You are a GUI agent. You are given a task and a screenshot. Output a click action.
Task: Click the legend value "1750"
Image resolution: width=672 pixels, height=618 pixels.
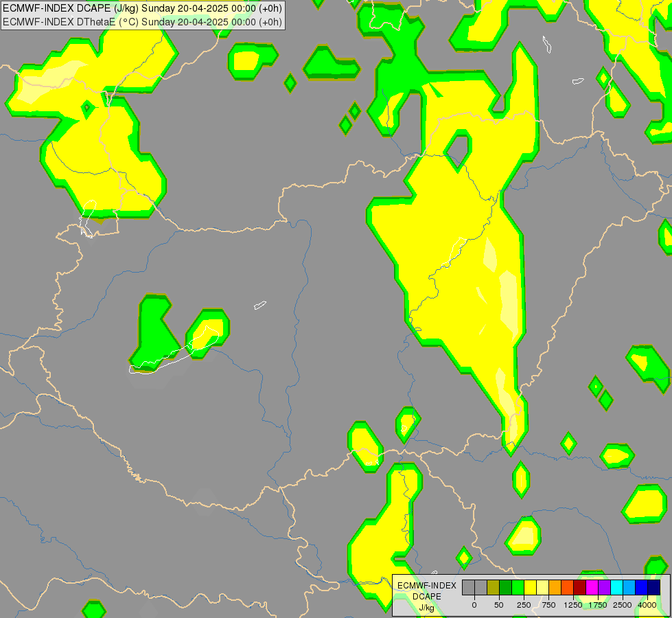598,605
